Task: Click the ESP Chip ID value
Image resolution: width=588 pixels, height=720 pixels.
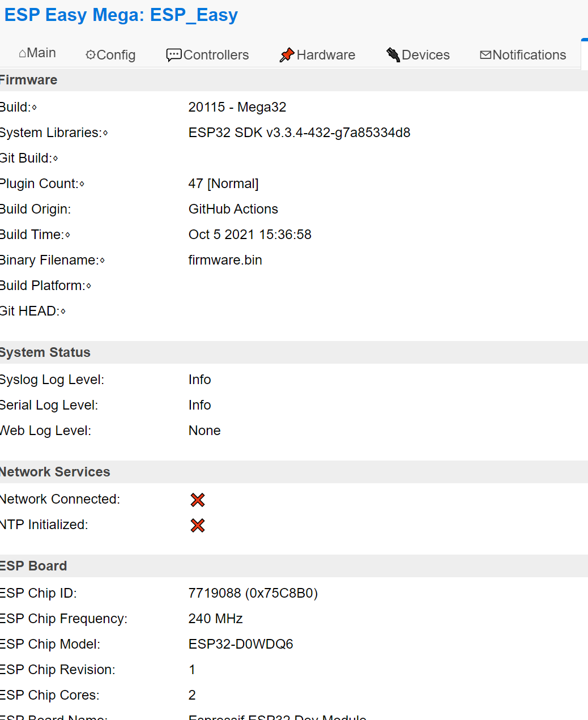Action: (x=253, y=593)
